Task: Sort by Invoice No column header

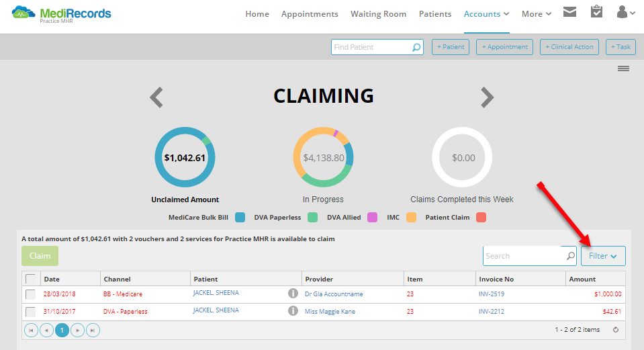Action: point(496,279)
